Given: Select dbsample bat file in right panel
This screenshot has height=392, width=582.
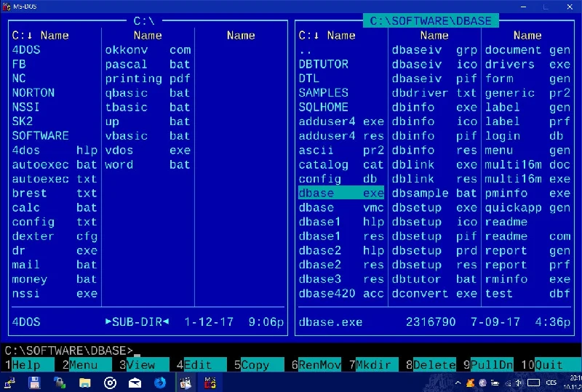Looking at the screenshot, I should tap(434, 193).
